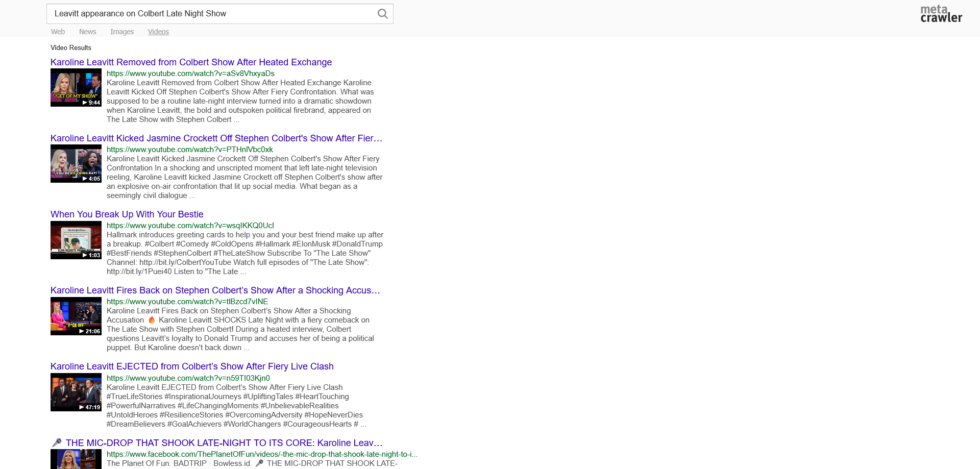Image resolution: width=980 pixels, height=469 pixels.
Task: Click the 'The Planet Of Fun. BADTRIP' description text
Action: click(x=252, y=463)
